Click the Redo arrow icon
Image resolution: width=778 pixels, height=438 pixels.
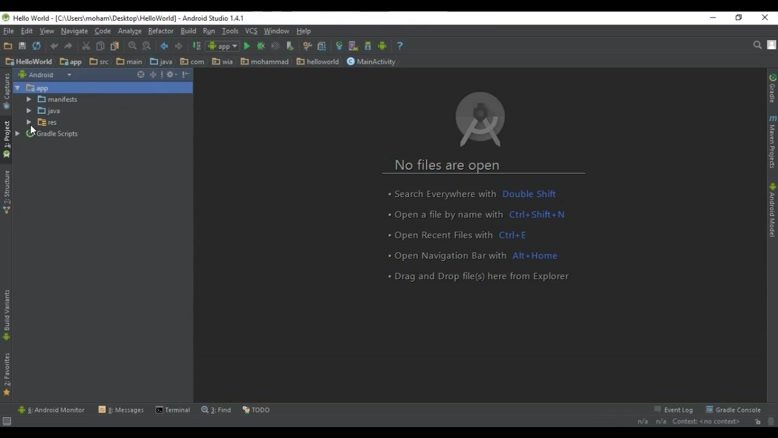point(68,46)
